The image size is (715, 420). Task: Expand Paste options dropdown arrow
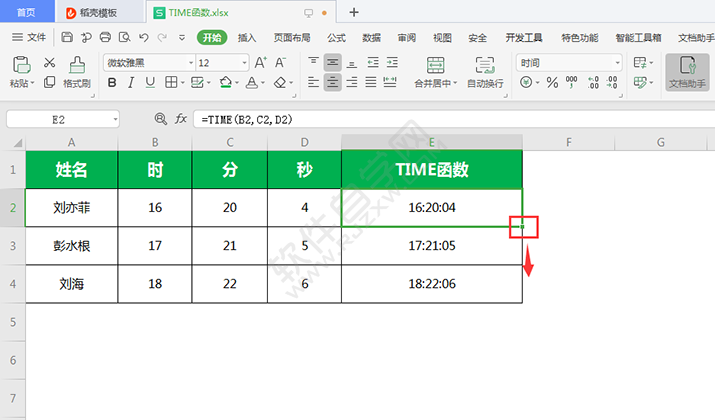point(32,84)
